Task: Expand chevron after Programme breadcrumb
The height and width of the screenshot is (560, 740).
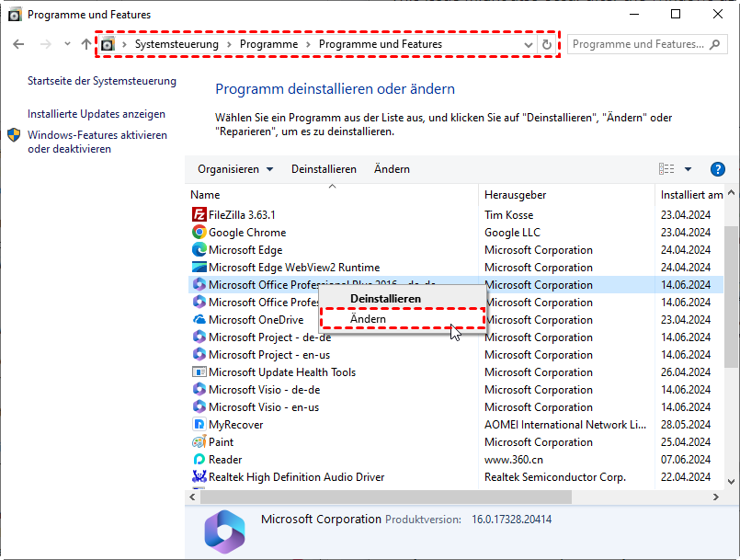Action: coord(308,44)
